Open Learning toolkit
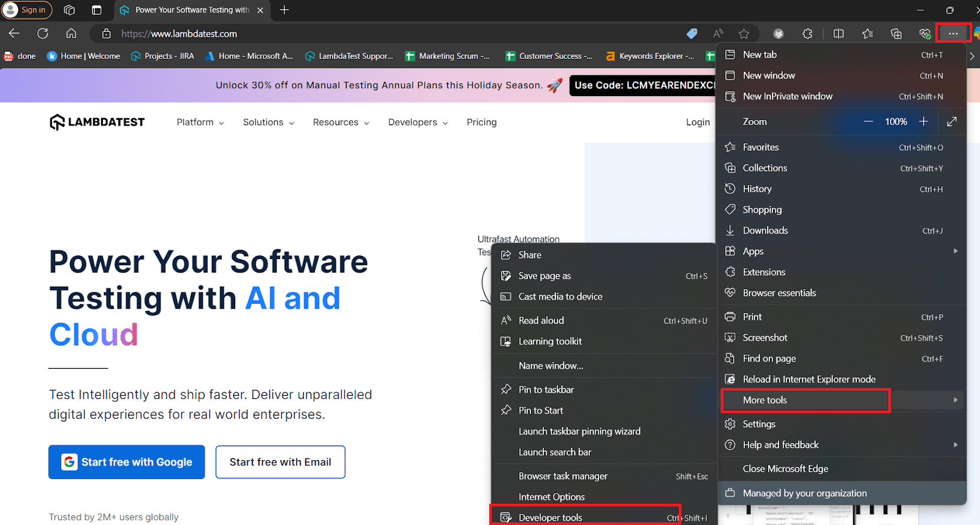Screen dimensions: 980x525 coord(604,341)
